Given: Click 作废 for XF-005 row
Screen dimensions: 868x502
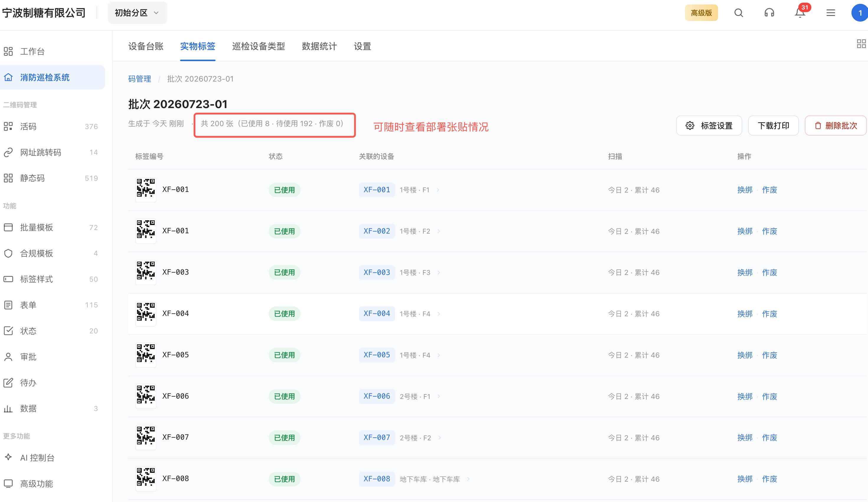Looking at the screenshot, I should click(769, 355).
